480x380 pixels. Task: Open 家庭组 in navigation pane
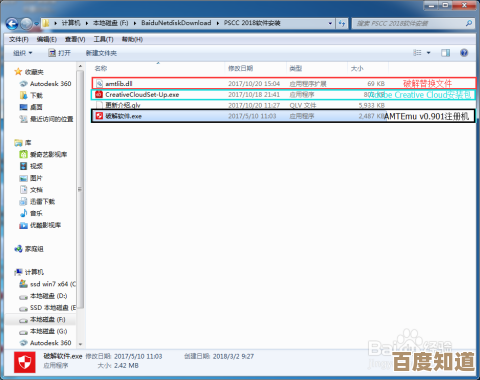tap(34, 249)
